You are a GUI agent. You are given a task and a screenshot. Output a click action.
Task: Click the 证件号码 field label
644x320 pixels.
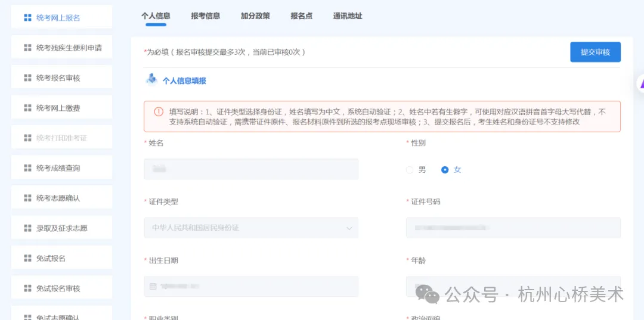426,202
